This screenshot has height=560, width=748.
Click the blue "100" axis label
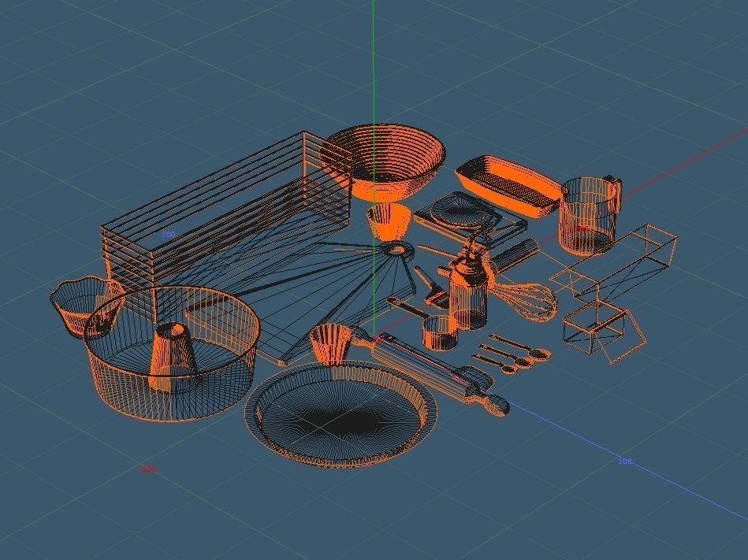coord(625,461)
